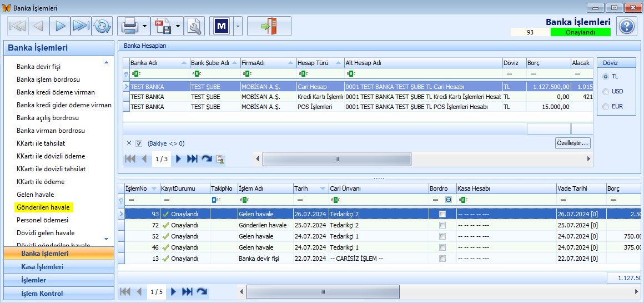Select the USD currency radio button
The width and height of the screenshot is (644, 303).
pos(605,91)
